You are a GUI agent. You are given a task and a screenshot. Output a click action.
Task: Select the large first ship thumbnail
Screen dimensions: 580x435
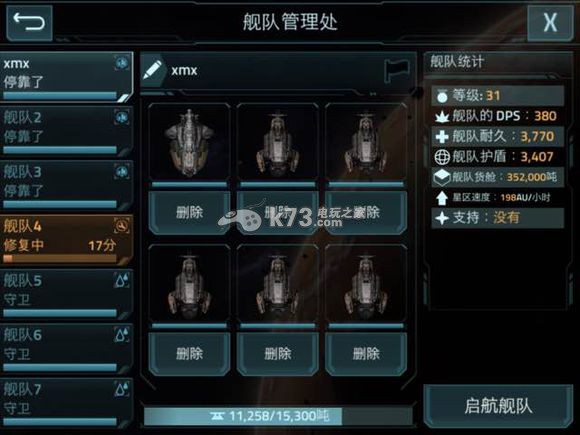tap(189, 143)
